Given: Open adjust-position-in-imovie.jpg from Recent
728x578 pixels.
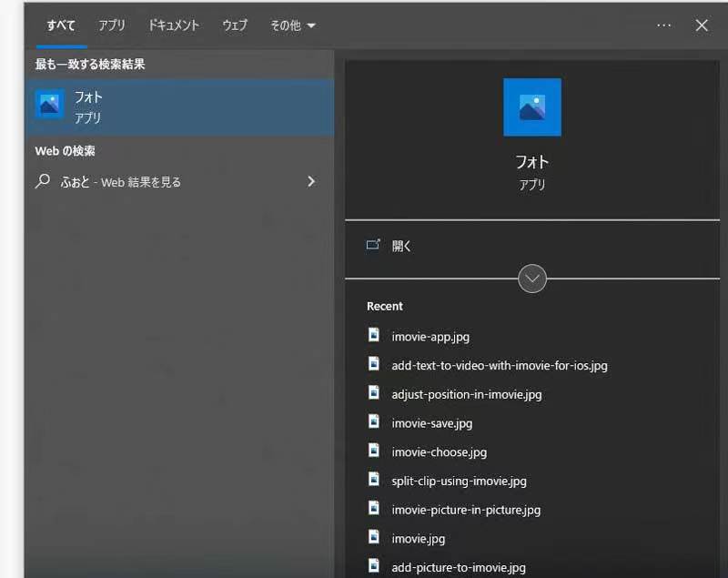Looking at the screenshot, I should tap(466, 394).
